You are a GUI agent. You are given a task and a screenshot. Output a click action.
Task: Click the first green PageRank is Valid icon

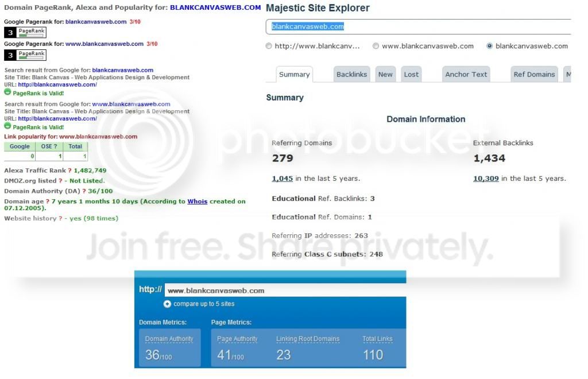click(x=7, y=92)
